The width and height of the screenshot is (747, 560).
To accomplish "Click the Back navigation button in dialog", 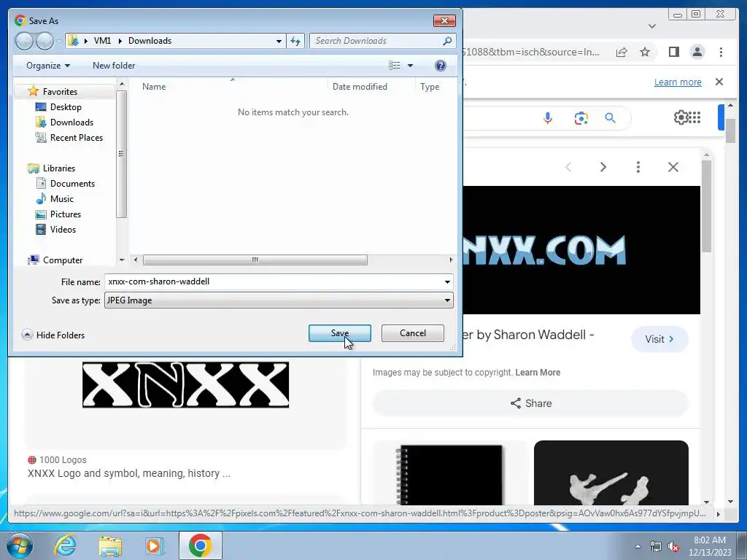I will click(24, 41).
